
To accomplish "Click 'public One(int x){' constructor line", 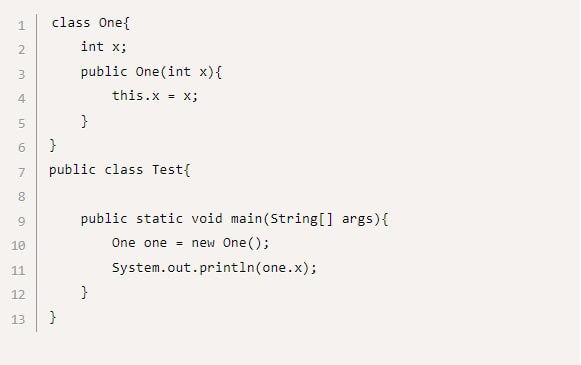I will click(x=151, y=72).
